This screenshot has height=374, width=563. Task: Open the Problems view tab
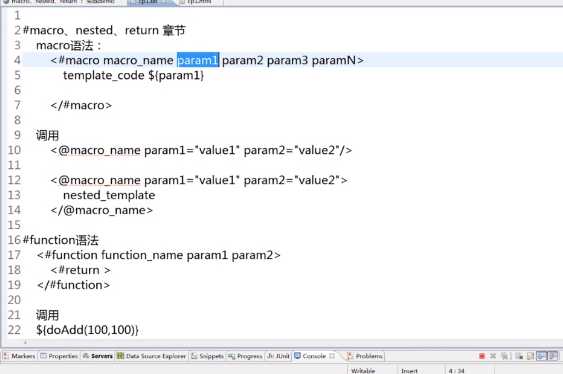(x=365, y=356)
